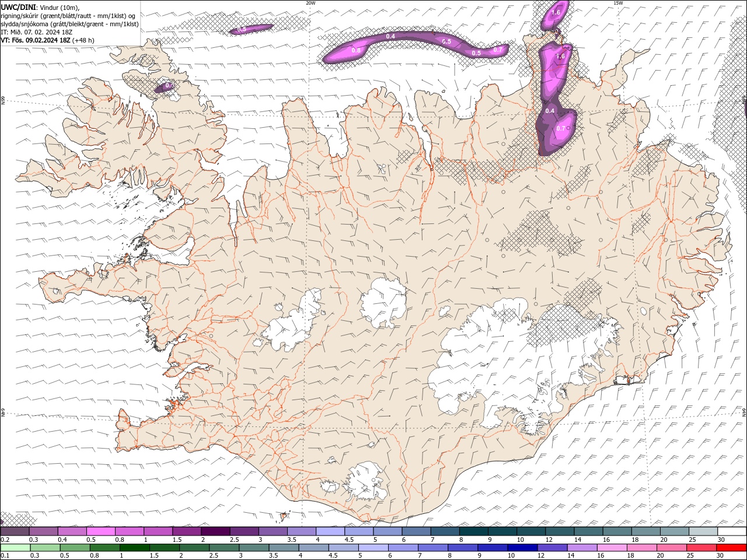This screenshot has width=747, height=560.
Task: Click the 'slydda/snjókoma' legend description line
Action: (70, 24)
